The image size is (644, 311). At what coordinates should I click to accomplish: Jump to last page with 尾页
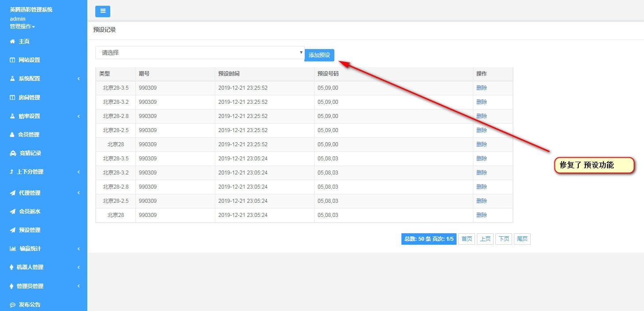pyautogui.click(x=522, y=239)
